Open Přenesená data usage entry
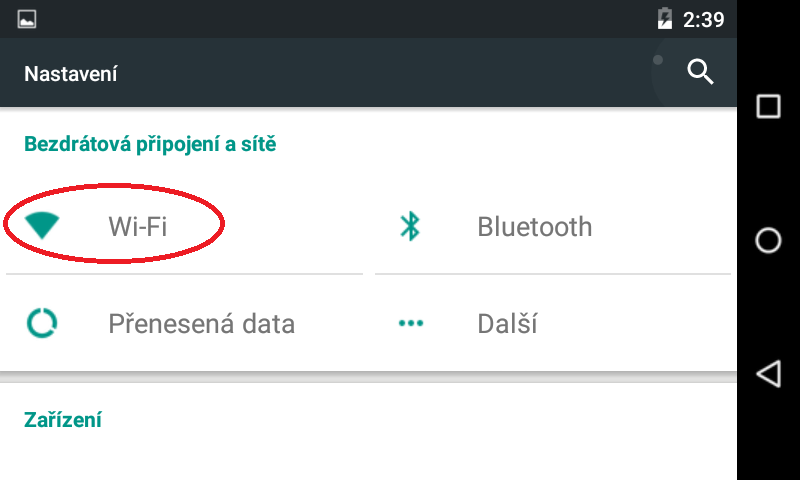 [201, 324]
